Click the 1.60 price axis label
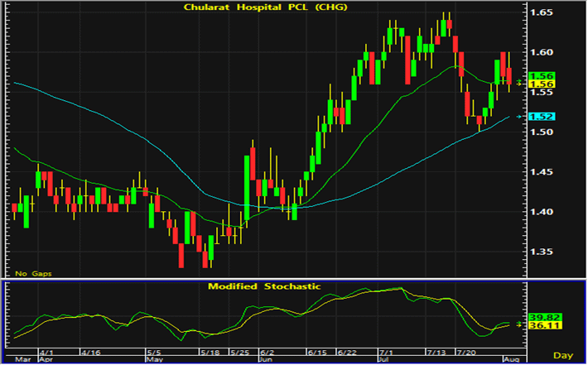 [541, 52]
